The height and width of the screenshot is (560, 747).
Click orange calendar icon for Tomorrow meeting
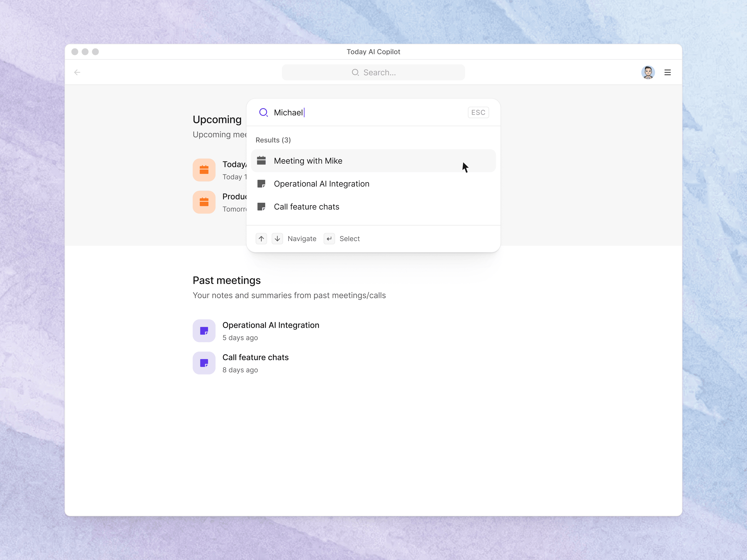click(x=204, y=202)
